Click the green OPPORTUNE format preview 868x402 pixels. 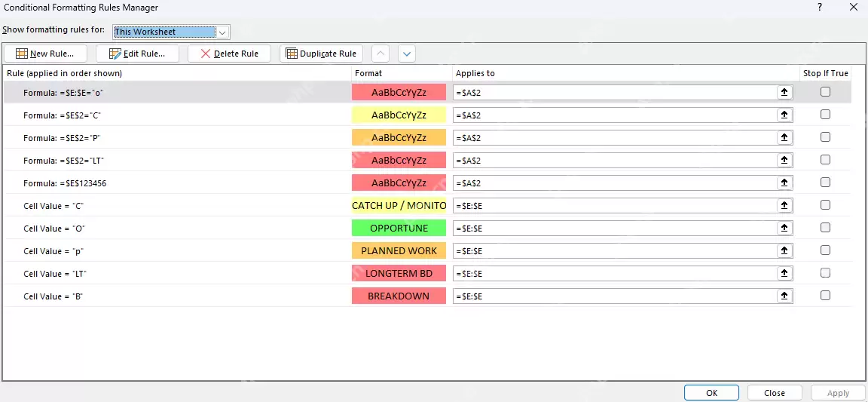tap(399, 229)
